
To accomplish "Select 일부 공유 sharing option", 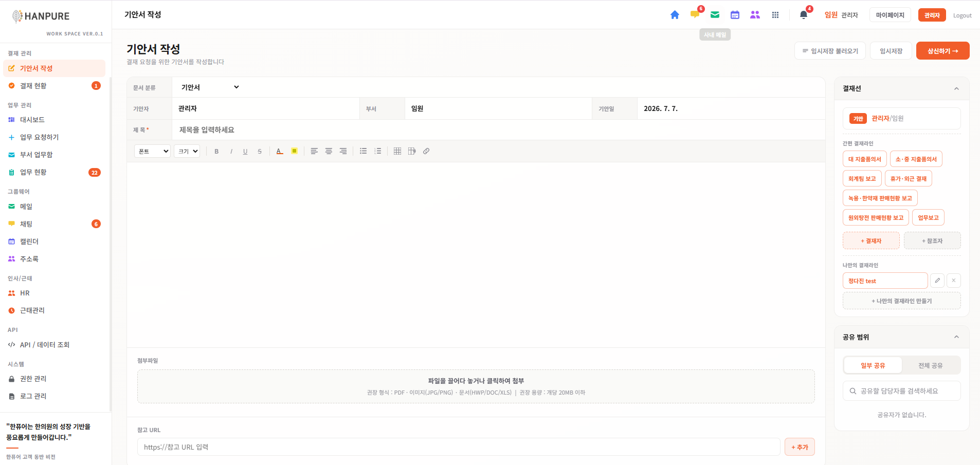I will 873,365.
